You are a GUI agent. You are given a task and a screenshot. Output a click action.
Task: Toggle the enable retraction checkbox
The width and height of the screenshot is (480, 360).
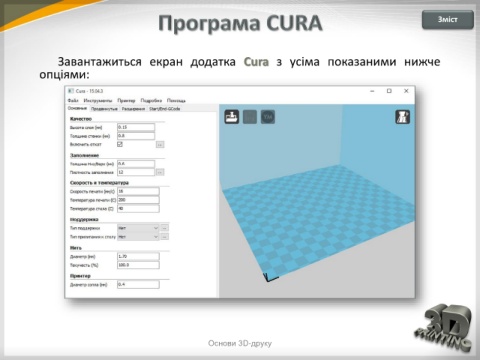pos(120,144)
